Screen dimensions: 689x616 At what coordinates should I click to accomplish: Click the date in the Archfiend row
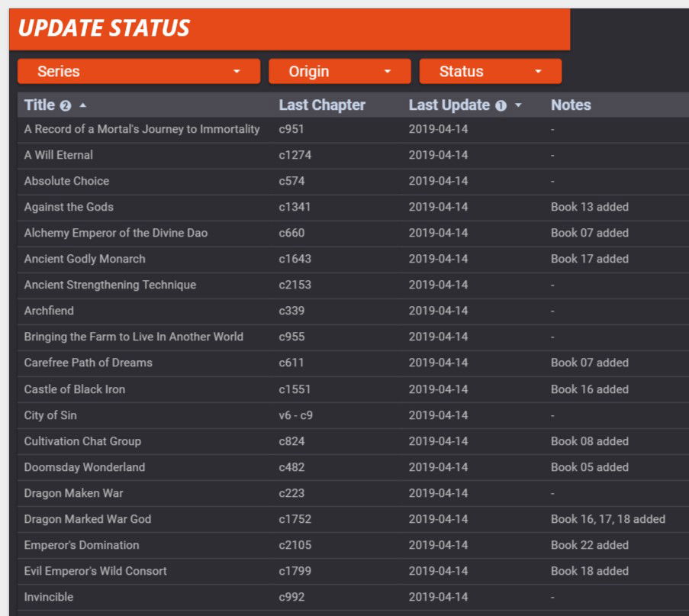pos(438,311)
